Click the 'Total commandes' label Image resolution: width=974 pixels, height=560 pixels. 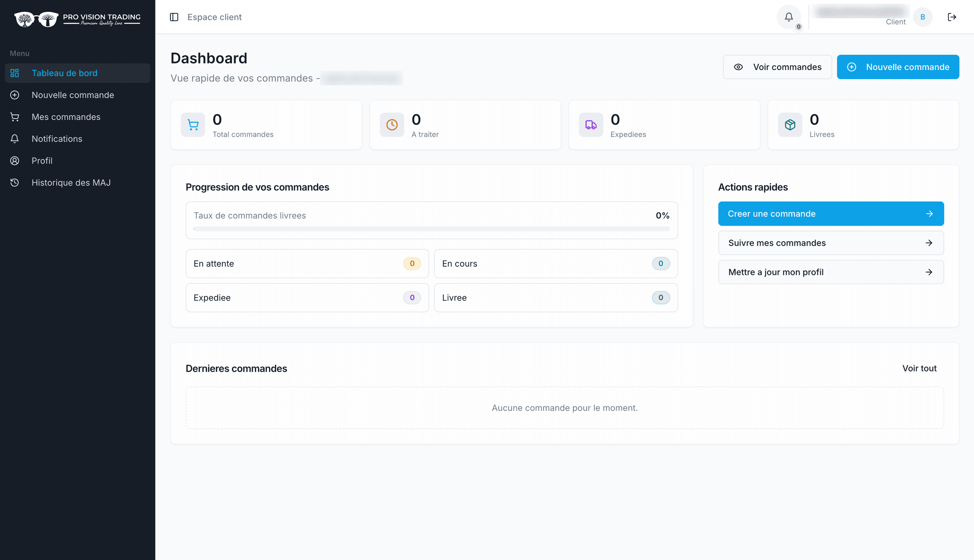(243, 135)
